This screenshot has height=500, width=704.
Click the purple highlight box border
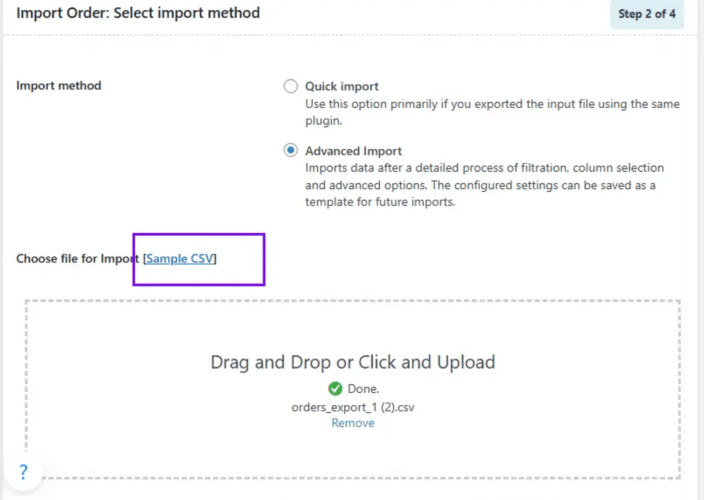[264, 260]
